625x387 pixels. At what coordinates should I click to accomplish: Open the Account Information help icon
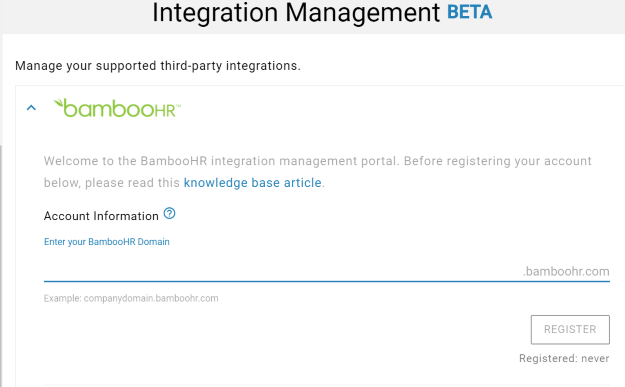click(x=169, y=214)
